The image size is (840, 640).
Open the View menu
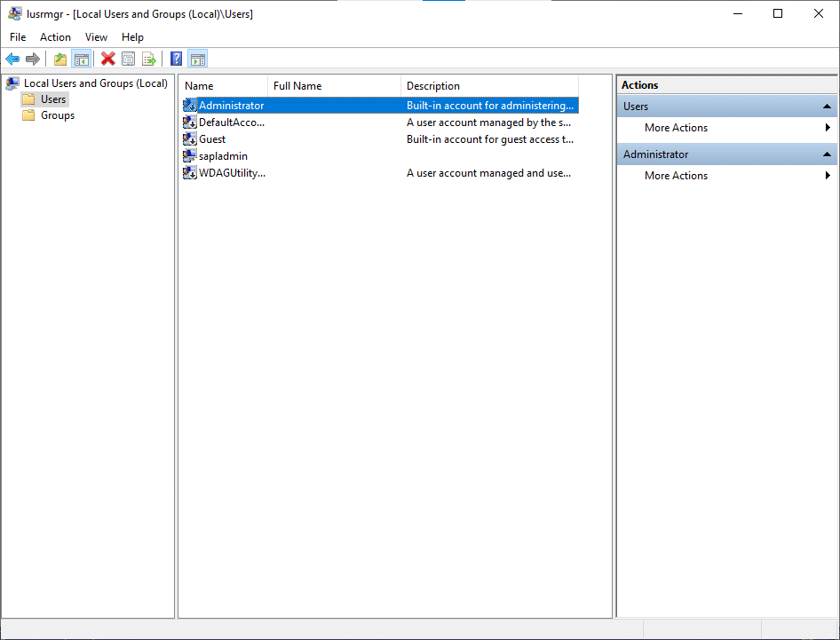[96, 36]
